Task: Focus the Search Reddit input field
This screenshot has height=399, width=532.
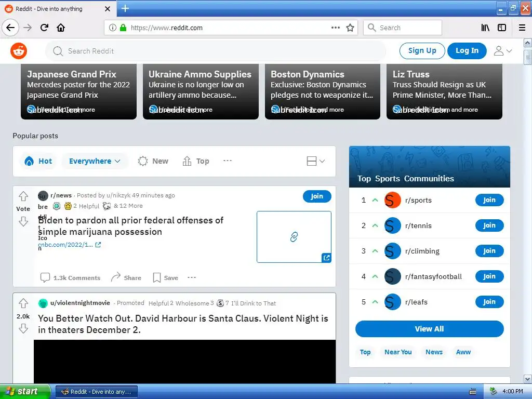Action: tap(216, 51)
